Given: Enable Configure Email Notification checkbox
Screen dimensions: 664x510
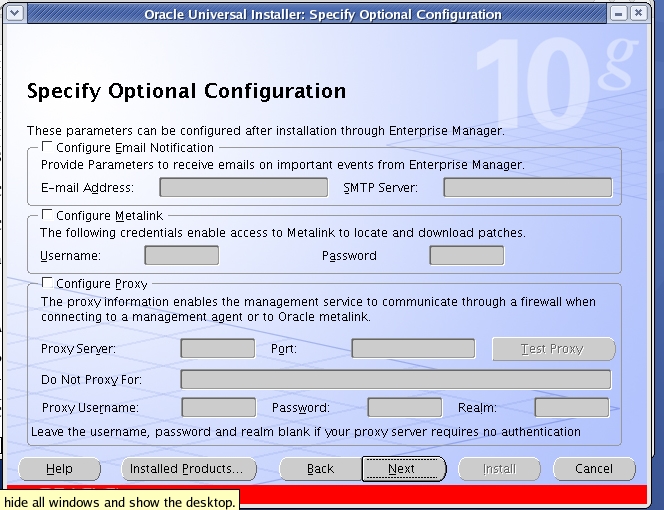Looking at the screenshot, I should click(47, 147).
